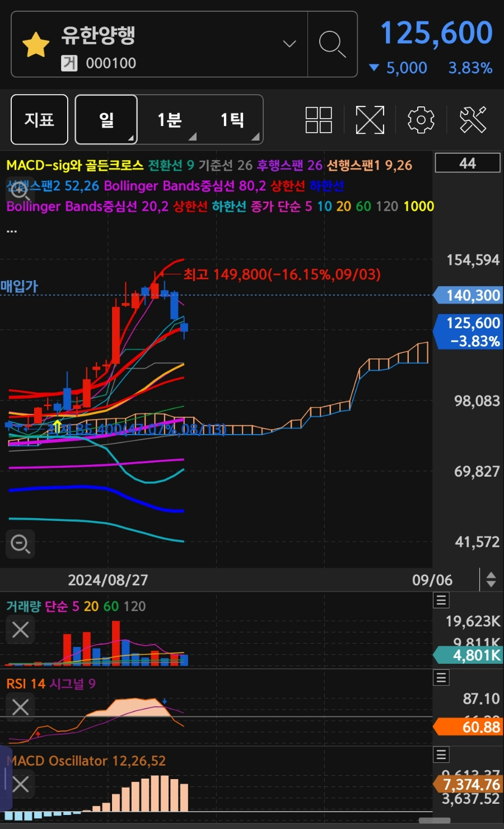This screenshot has height=829, width=504.
Task: Select the 1틱 tick chart tab
Action: [232, 119]
